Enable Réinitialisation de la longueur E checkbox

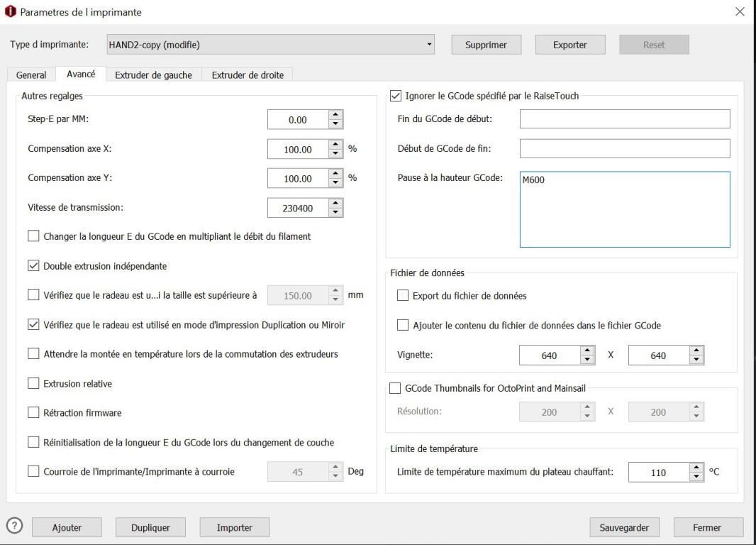[33, 442]
